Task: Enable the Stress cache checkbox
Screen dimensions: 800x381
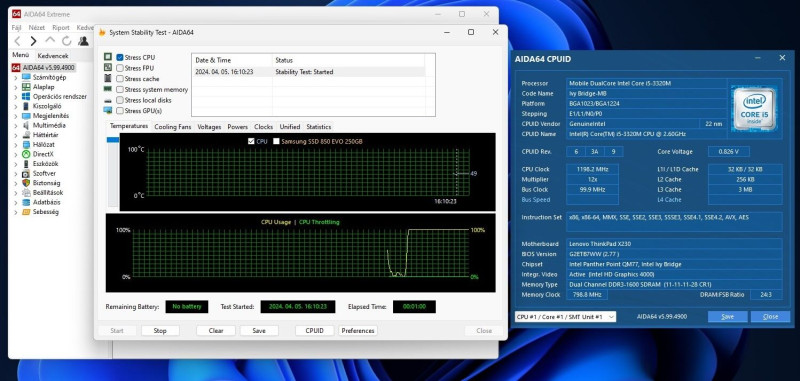Action: pyautogui.click(x=120, y=79)
